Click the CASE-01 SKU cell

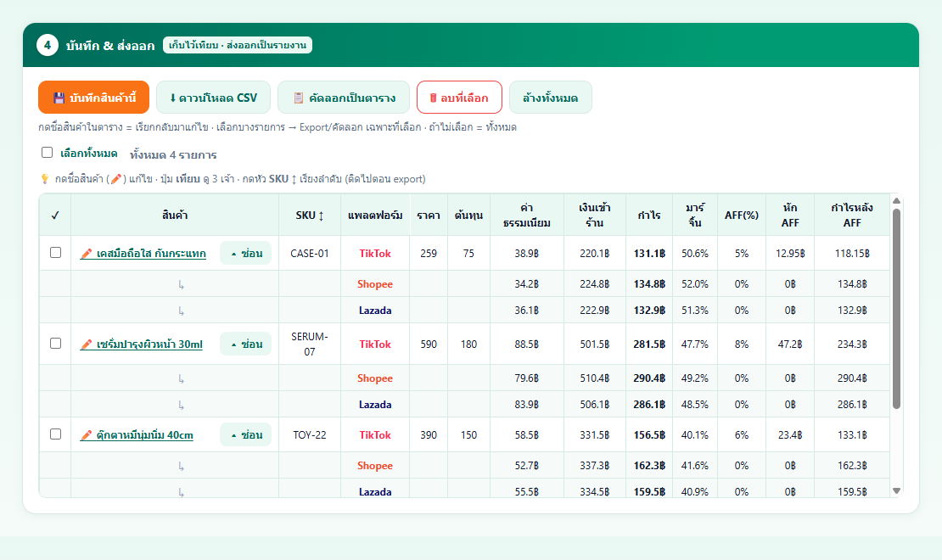click(310, 254)
